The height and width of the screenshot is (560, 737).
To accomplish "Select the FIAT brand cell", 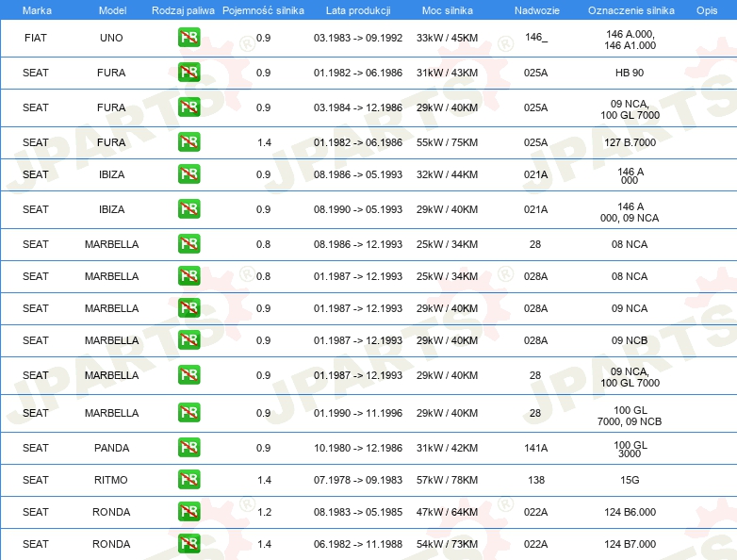I will tap(35, 38).
